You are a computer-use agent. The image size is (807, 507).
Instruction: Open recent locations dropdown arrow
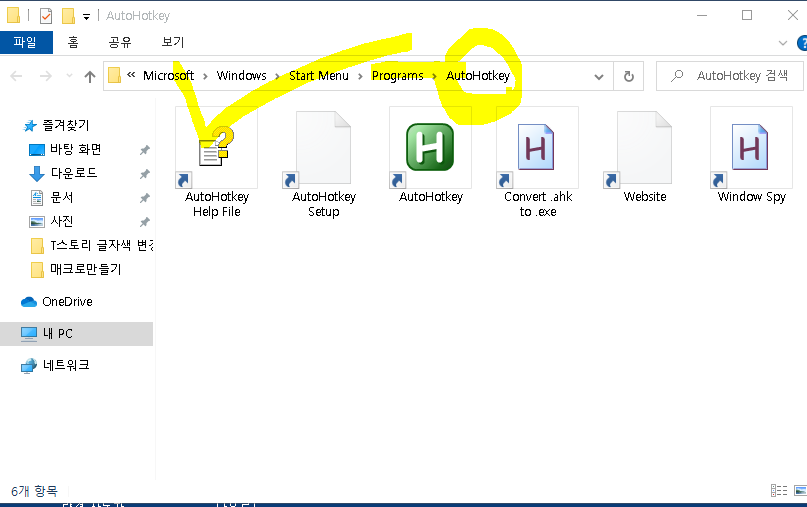pos(69,76)
